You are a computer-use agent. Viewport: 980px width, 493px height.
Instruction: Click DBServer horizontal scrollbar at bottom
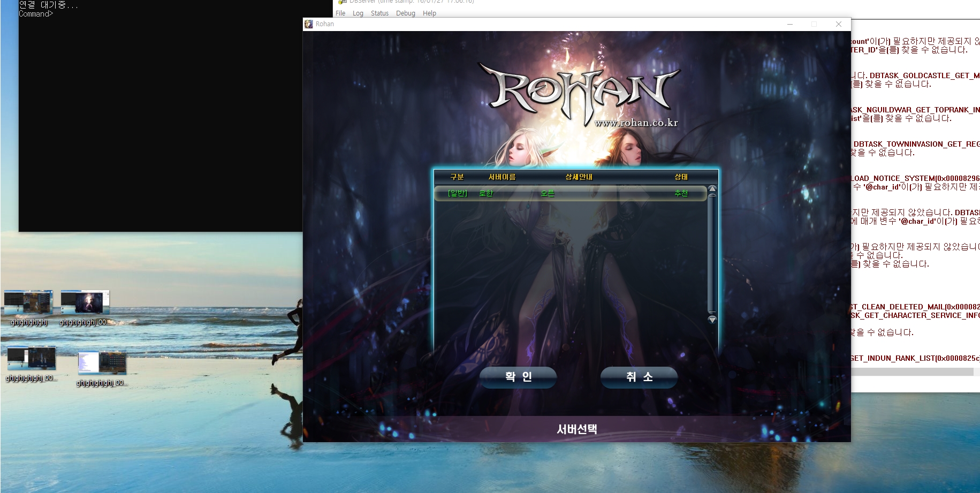point(912,372)
